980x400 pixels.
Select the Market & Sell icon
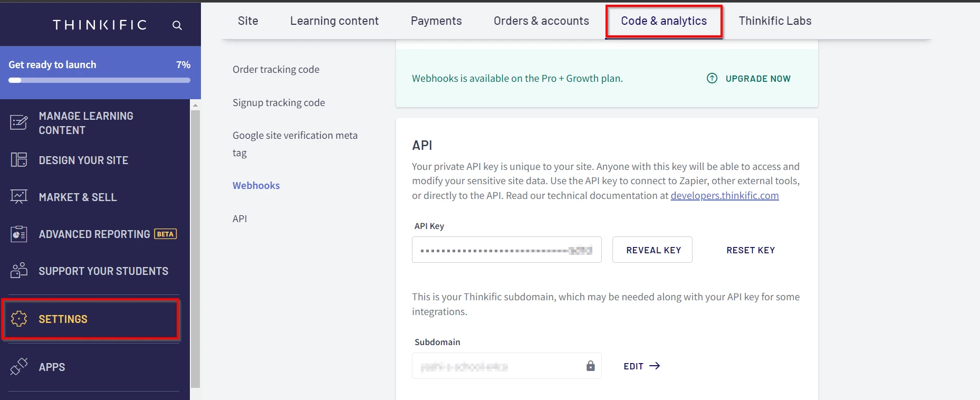[x=19, y=197]
